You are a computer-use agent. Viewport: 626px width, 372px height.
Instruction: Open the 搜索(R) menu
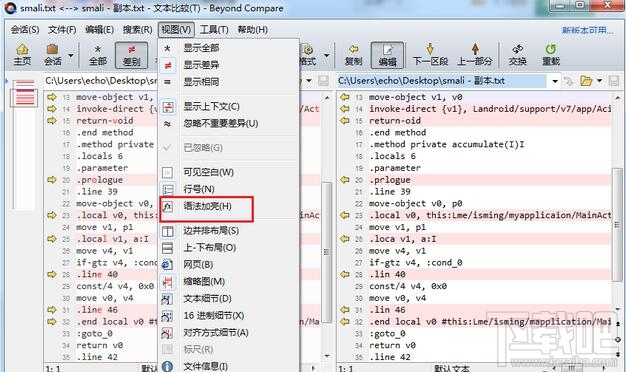137,30
